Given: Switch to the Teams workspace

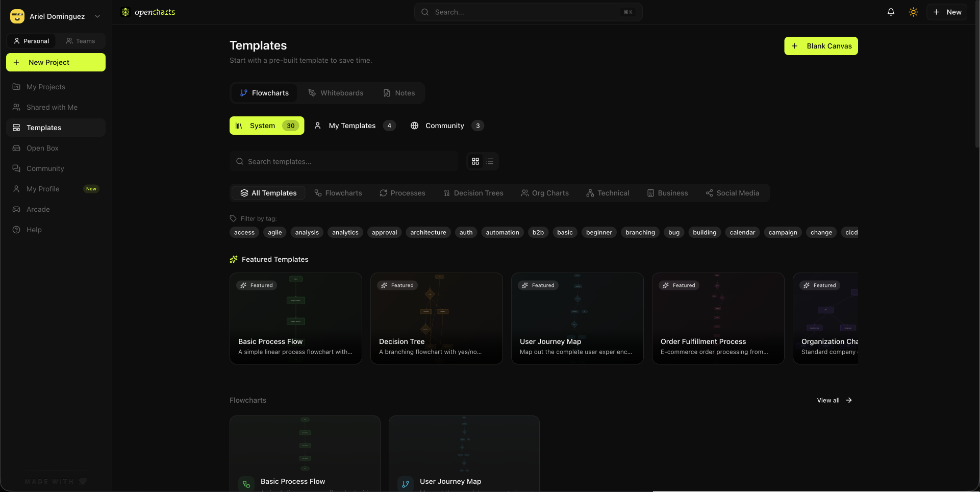Looking at the screenshot, I should tap(80, 41).
